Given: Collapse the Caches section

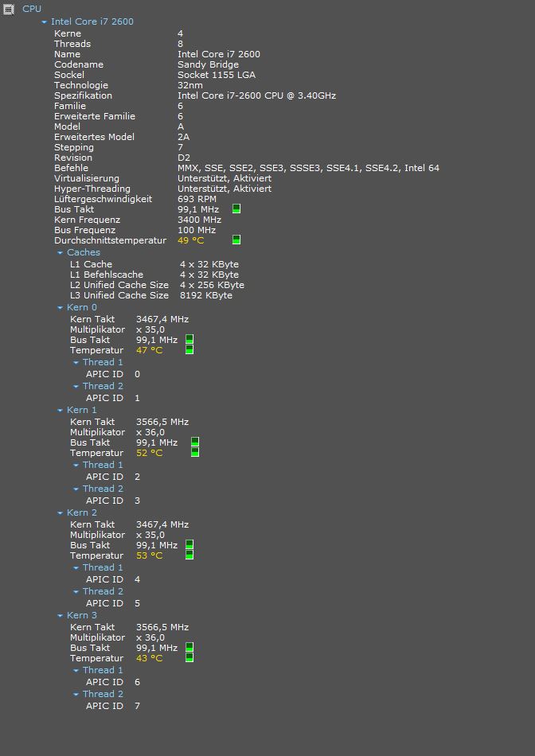Looking at the screenshot, I should [x=61, y=252].
